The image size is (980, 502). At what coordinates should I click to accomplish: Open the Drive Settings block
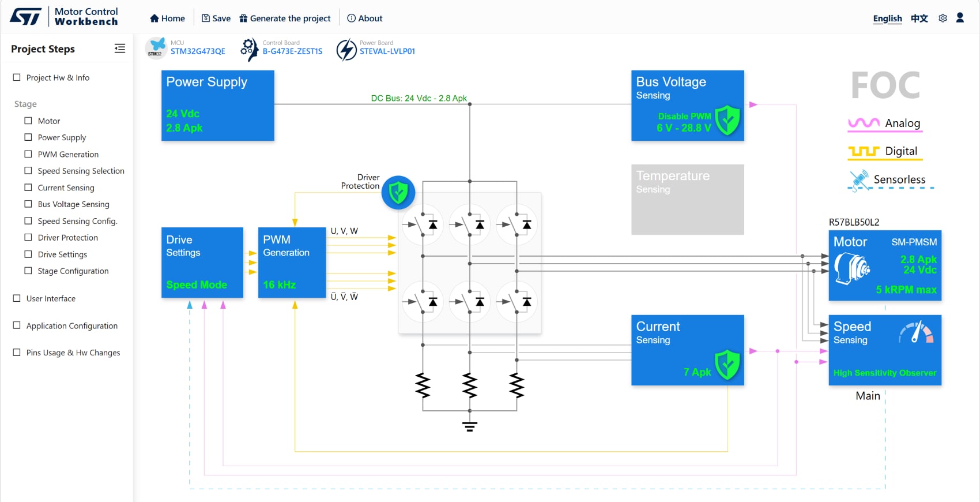point(202,263)
